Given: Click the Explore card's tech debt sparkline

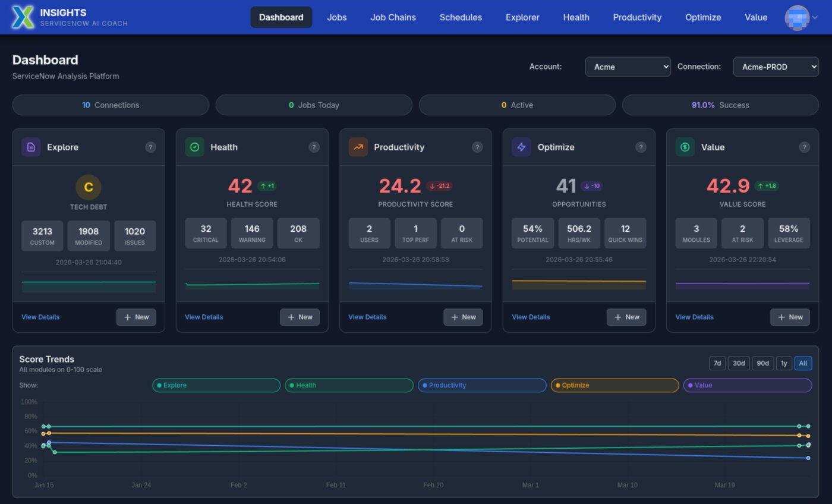Looking at the screenshot, I should click(x=88, y=285).
